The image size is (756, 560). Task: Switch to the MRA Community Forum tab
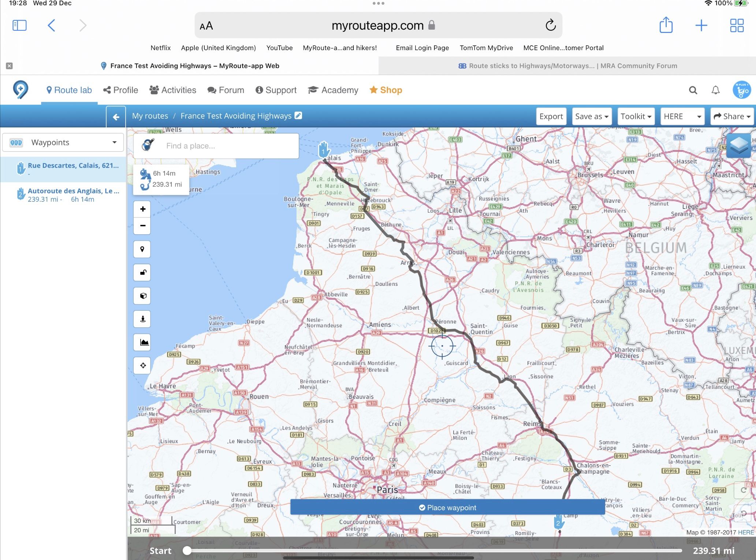coord(567,66)
